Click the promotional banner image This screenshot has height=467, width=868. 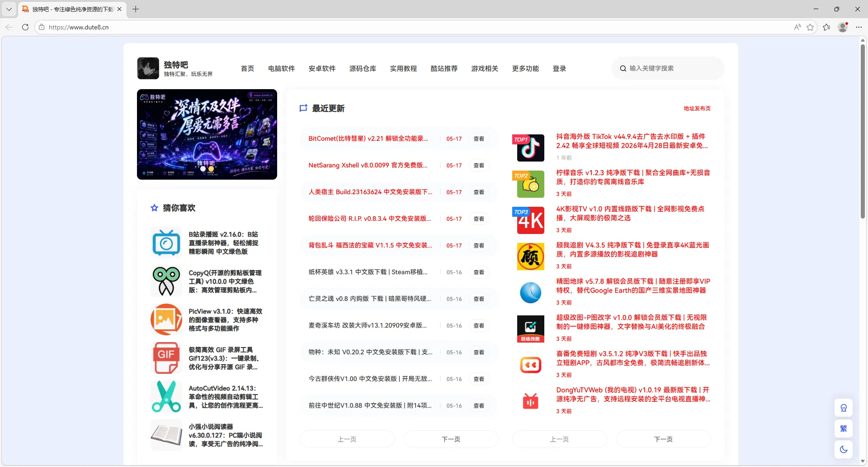tap(207, 134)
